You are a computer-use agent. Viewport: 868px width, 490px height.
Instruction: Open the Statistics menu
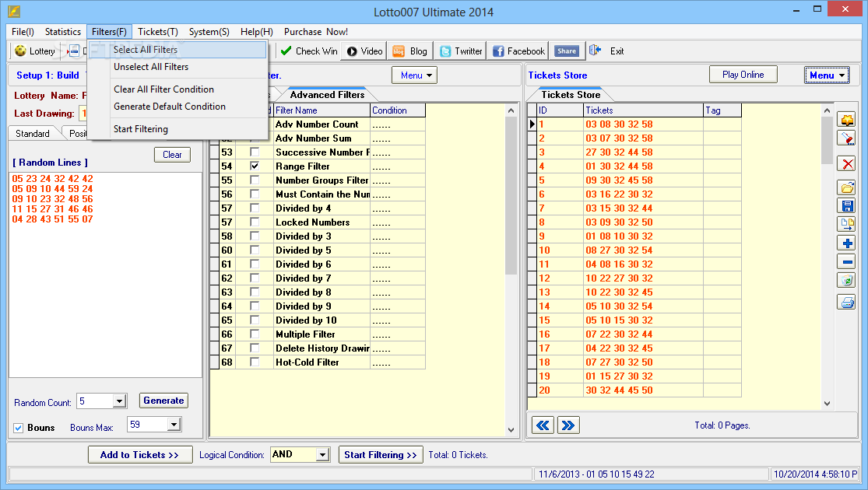62,32
